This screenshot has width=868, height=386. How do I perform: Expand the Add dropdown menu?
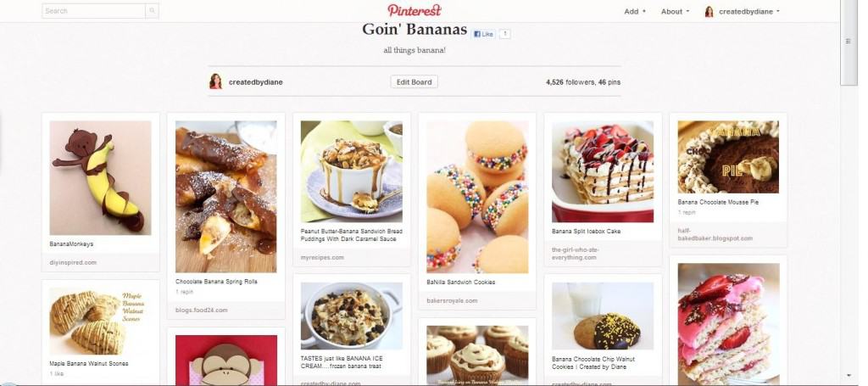pos(635,11)
